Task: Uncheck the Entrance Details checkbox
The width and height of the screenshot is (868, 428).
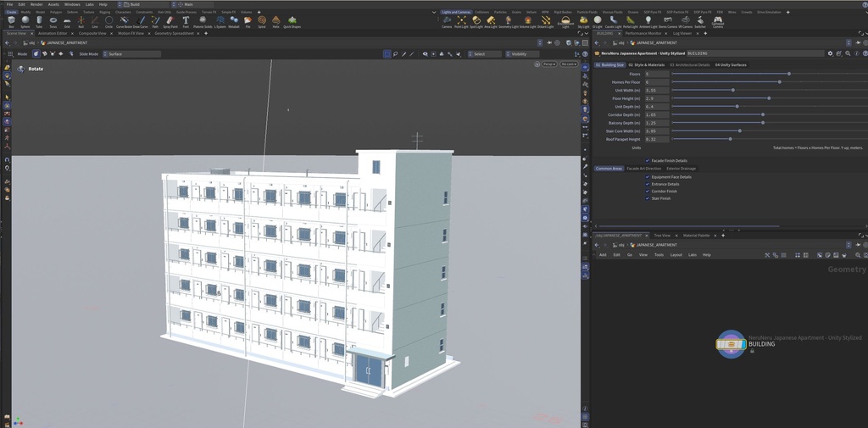Action: click(647, 185)
